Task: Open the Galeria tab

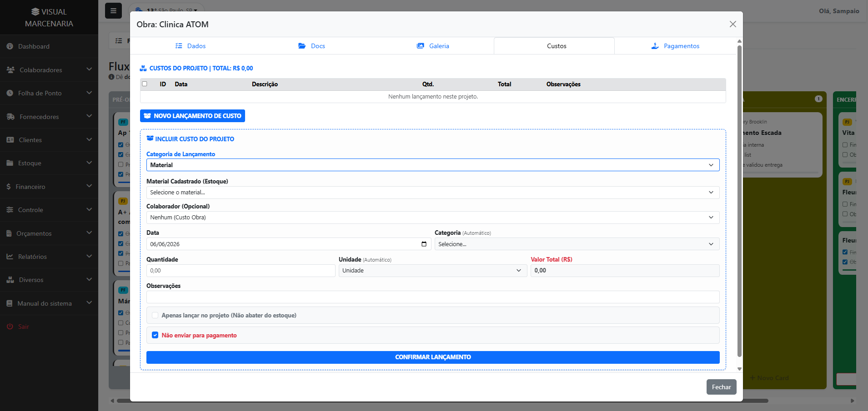Action: 433,46
